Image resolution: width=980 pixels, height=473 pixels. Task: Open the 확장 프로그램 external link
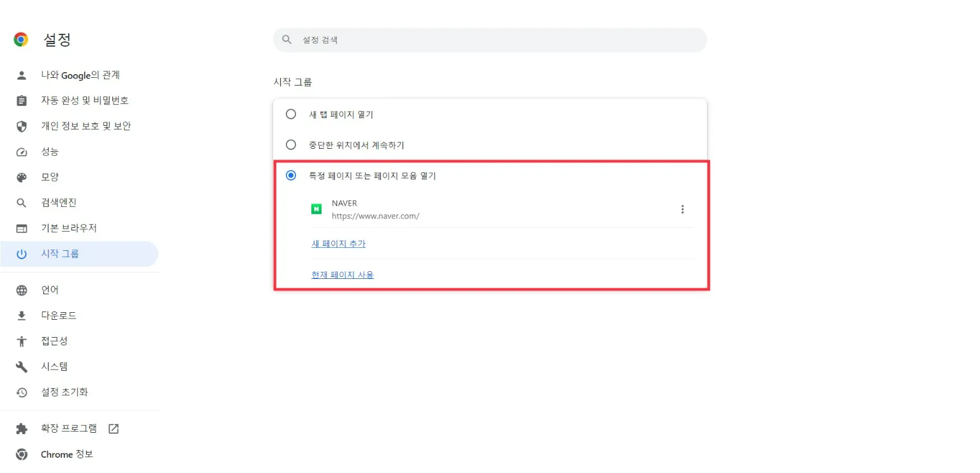tap(113, 428)
